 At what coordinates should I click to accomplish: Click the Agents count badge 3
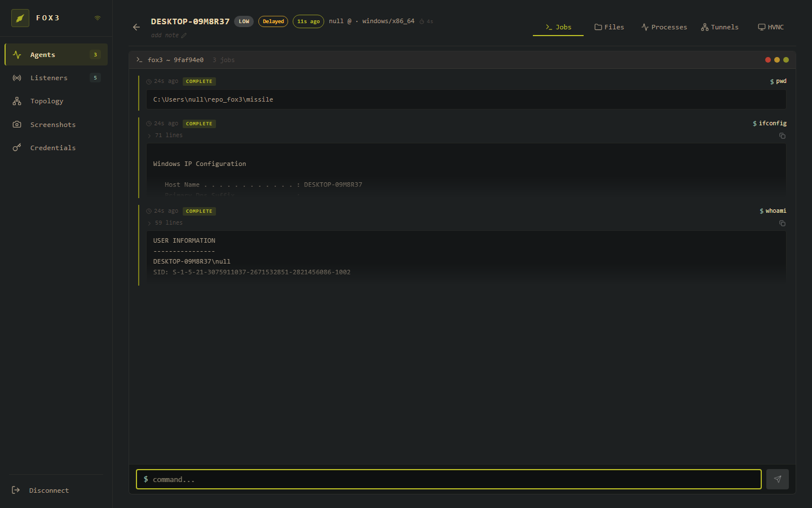[95, 55]
